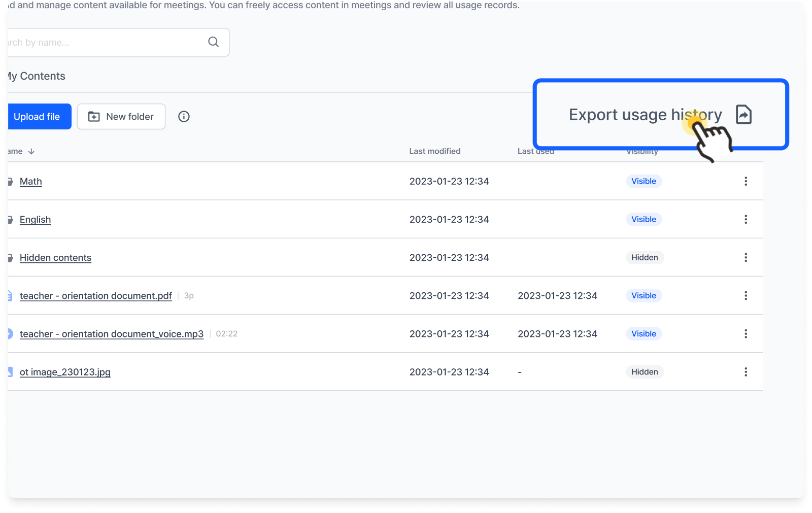This screenshot has height=513, width=812.
Task: Click last used date of orientation document.pdf
Action: [x=557, y=295]
